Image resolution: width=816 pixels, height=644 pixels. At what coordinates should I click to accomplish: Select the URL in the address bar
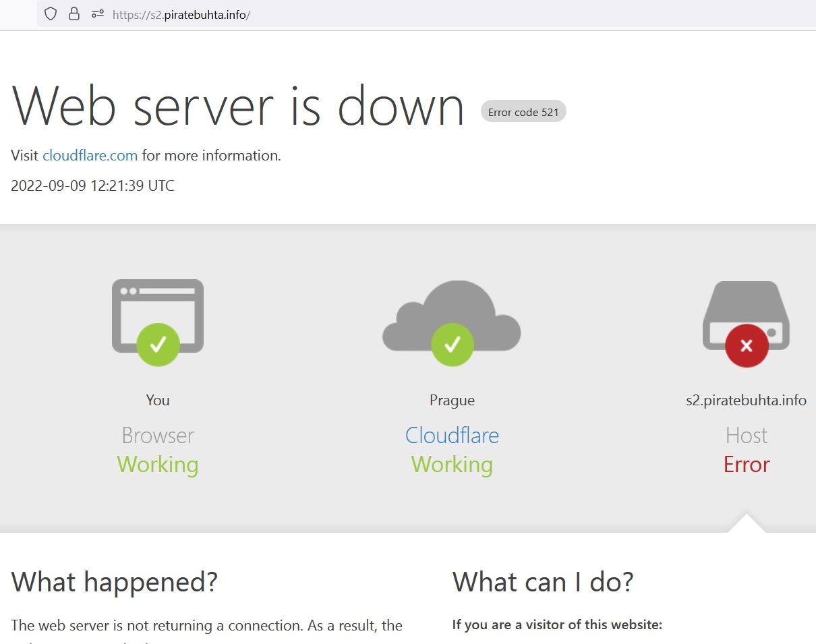181,14
